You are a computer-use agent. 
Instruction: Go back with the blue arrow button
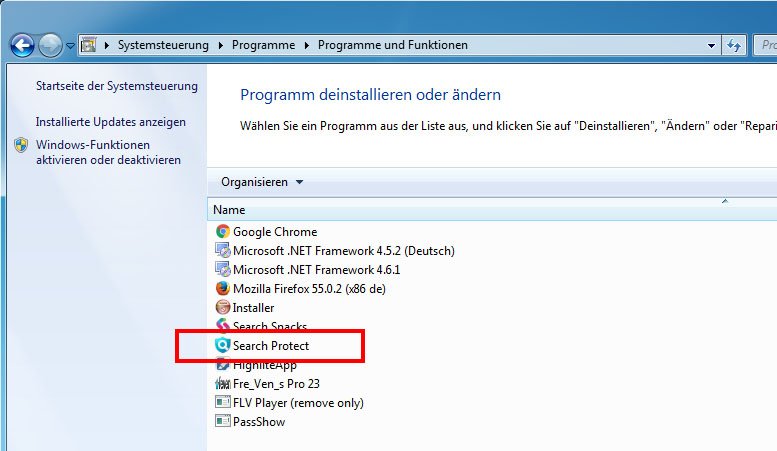[22, 46]
